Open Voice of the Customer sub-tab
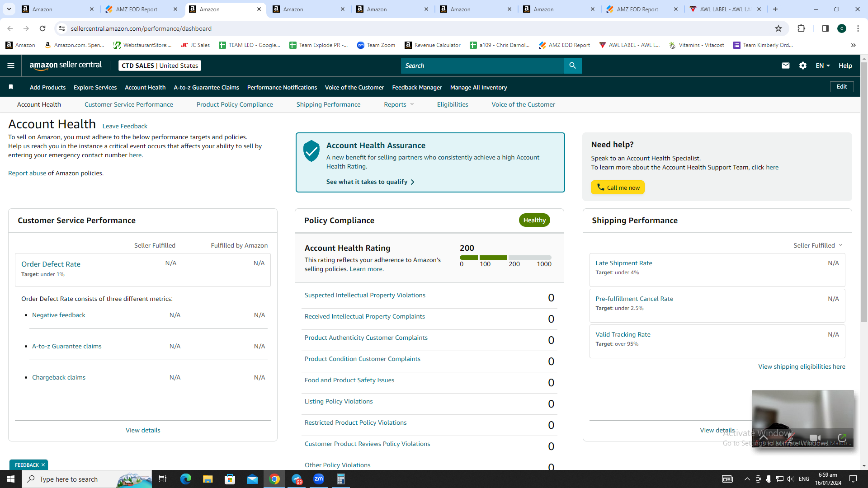 523,104
